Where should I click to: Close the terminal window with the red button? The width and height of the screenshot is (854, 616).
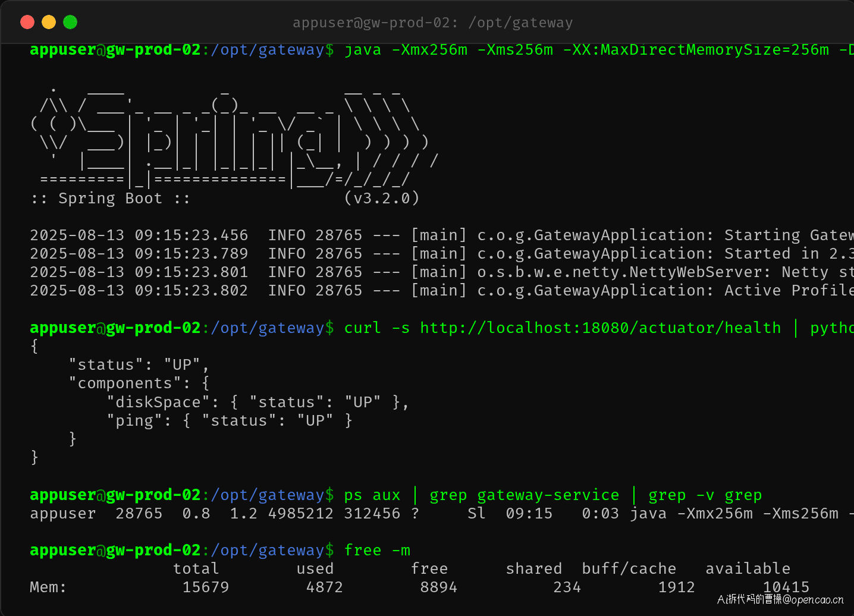coord(27,22)
